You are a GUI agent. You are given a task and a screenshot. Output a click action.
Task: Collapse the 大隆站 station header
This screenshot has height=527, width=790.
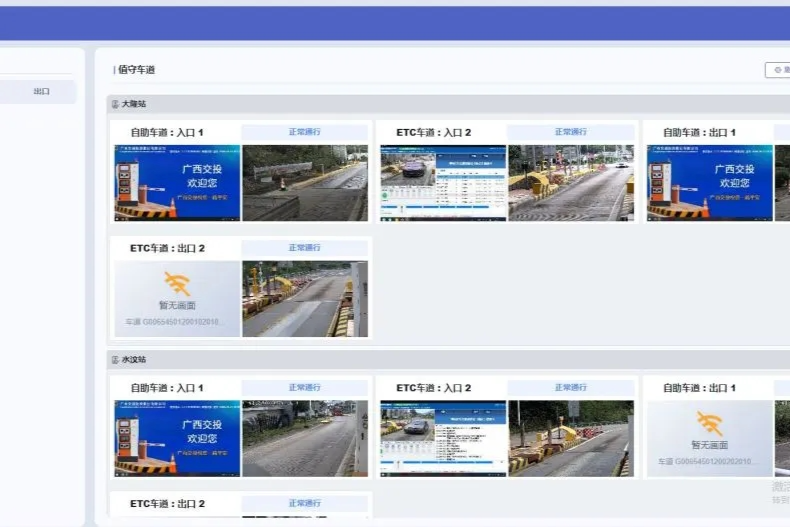pos(448,104)
